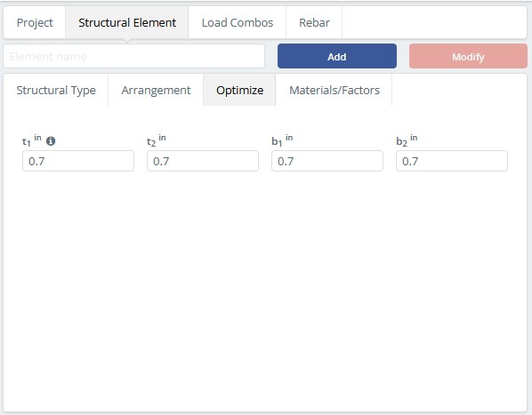Click empty tab strip space right of Rebar
The image size is (532, 415).
click(434, 23)
